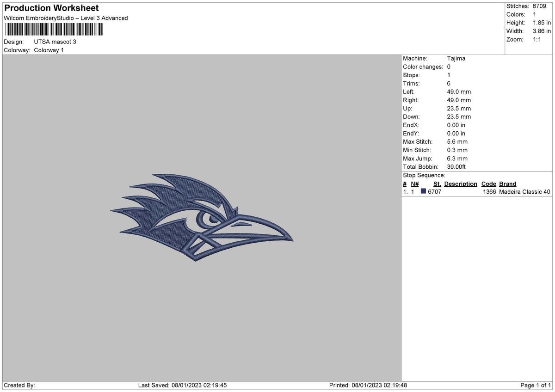Viewport: 555px width, 392px height.
Task: Click the 'Stop Sequence:' heading
Action: (424, 175)
